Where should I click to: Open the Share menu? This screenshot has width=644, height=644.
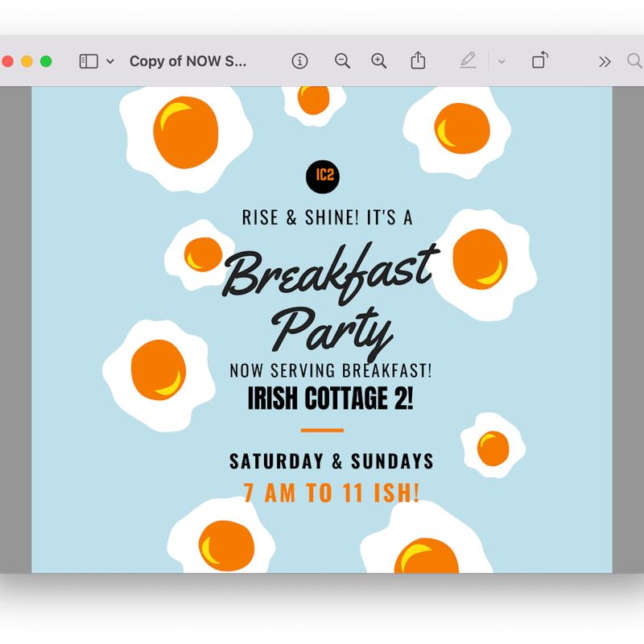point(418,61)
